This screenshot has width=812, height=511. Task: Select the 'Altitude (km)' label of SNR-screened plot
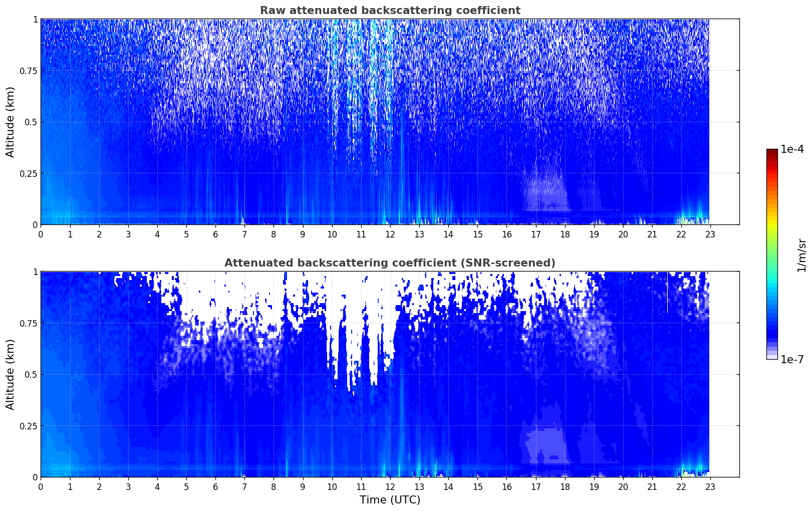click(x=10, y=374)
